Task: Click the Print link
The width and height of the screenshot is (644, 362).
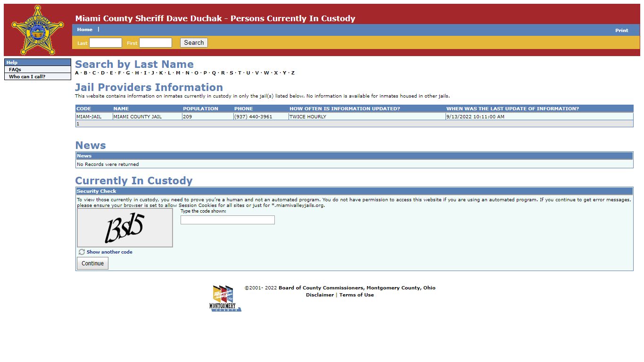Action: 621,31
